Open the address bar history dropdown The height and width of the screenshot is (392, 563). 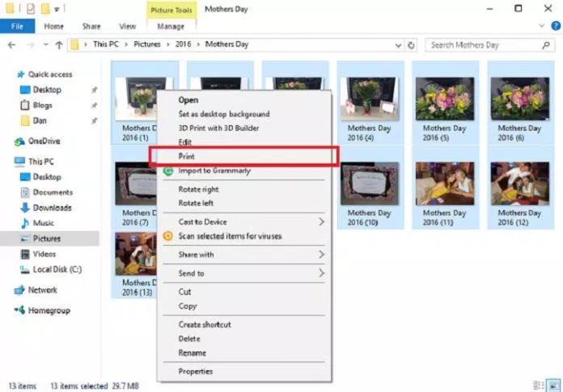click(x=400, y=45)
